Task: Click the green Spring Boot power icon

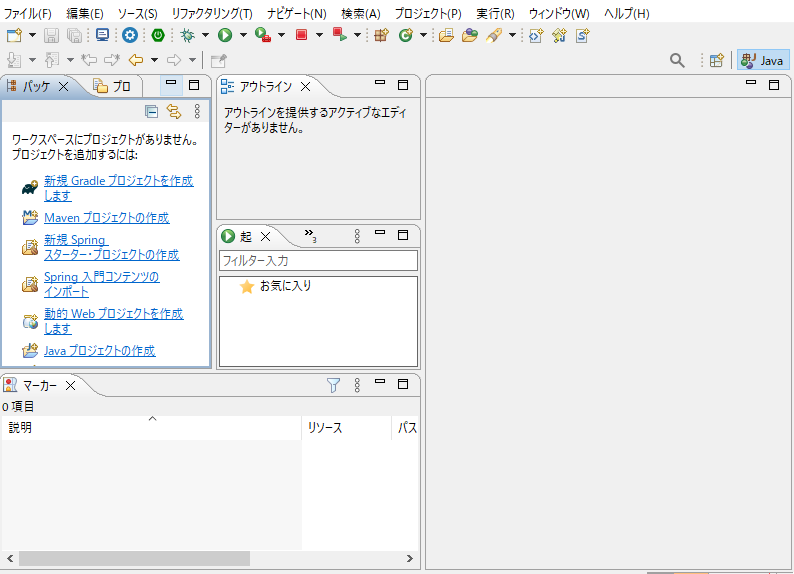Action: (x=157, y=35)
